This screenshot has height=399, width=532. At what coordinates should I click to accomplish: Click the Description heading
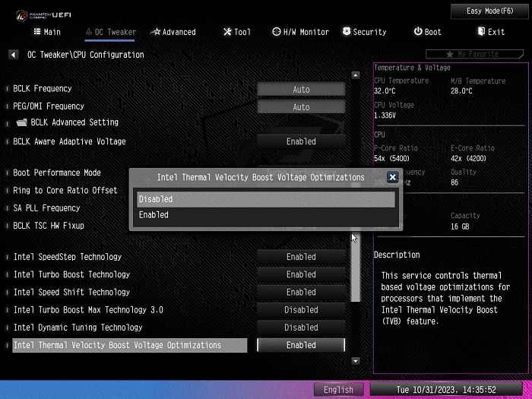(x=397, y=255)
